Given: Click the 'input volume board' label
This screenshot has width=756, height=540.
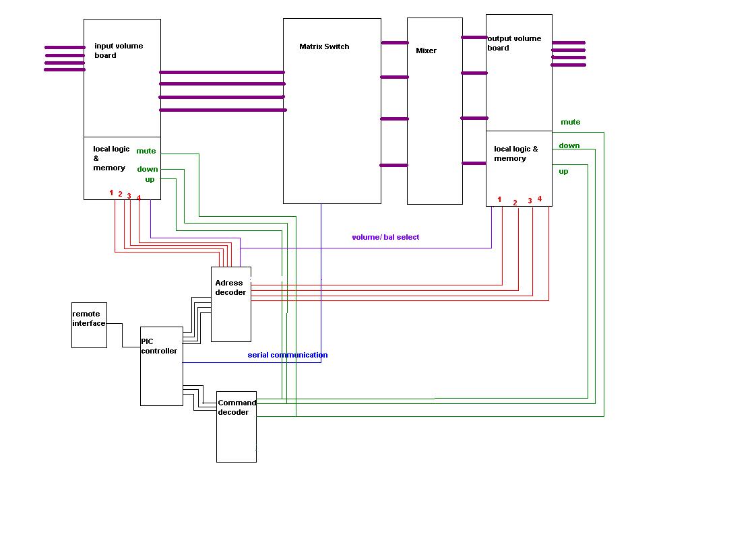Looking at the screenshot, I should coord(119,50).
